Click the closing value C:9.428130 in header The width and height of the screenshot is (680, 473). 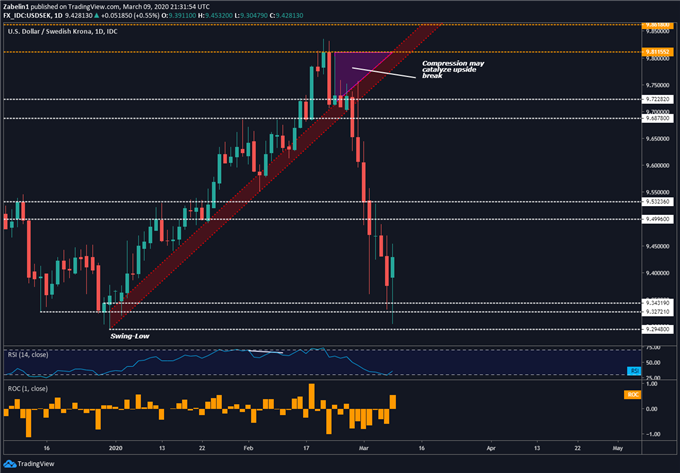[286, 16]
